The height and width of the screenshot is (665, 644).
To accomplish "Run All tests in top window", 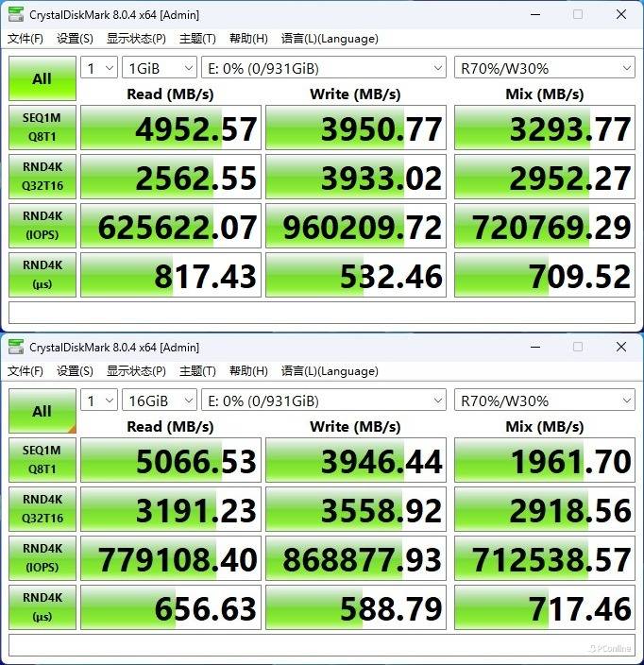I will (42, 78).
